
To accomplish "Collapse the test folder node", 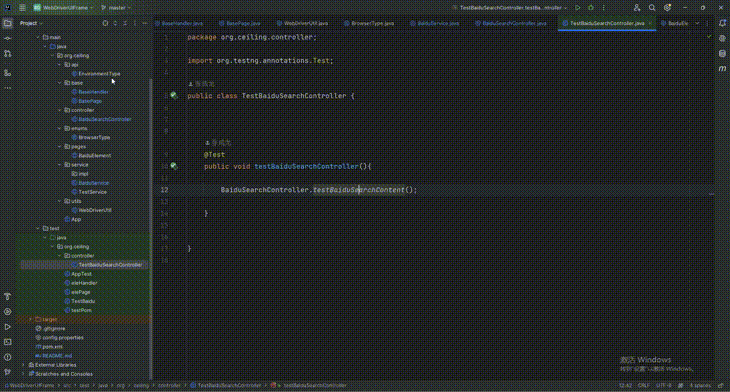I will point(38,228).
